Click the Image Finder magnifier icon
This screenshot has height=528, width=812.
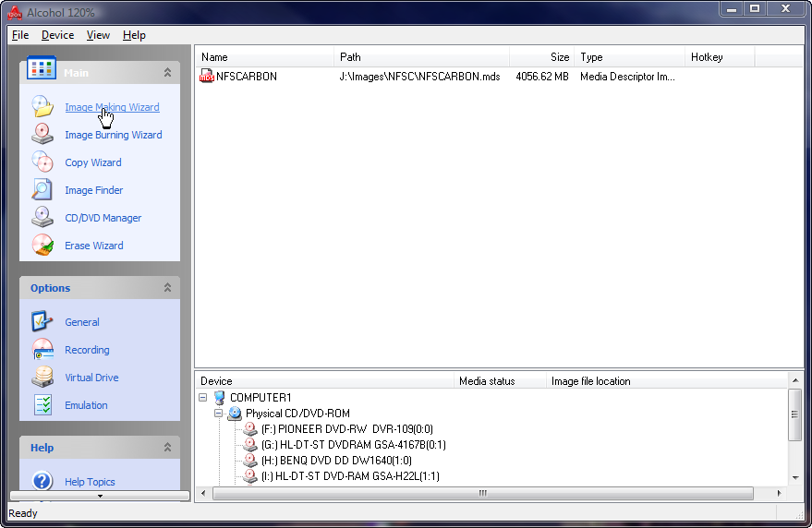pos(42,189)
